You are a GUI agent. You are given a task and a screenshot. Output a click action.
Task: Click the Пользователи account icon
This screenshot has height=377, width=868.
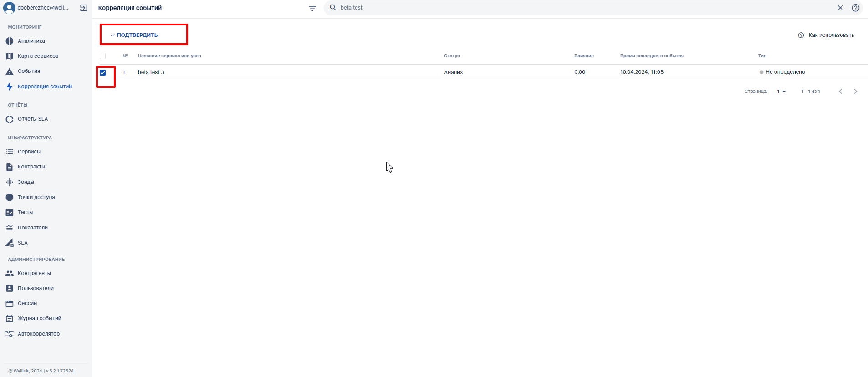click(x=10, y=288)
